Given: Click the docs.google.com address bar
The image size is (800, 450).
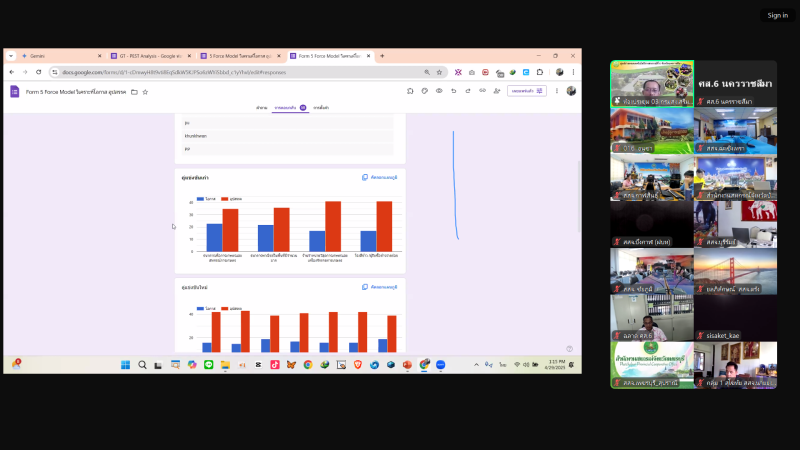Looking at the screenshot, I should [240, 72].
